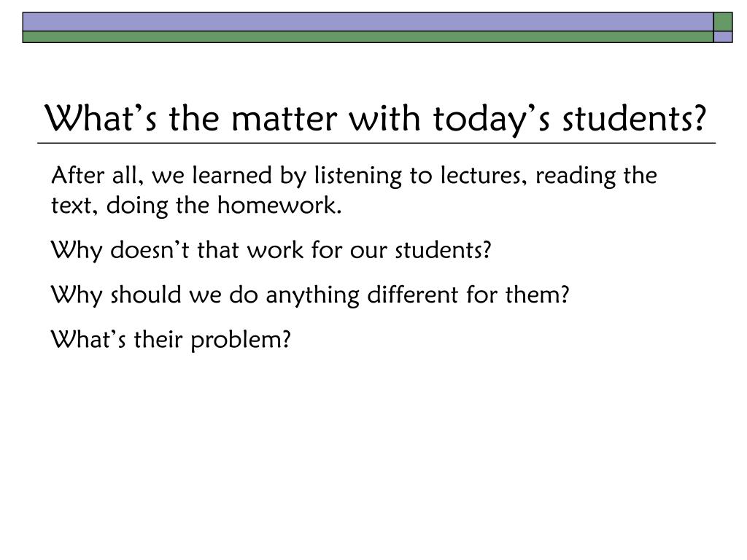This screenshot has width=747, height=560.
Task: Click the word 'listening' in the body text
Action: pos(357,176)
